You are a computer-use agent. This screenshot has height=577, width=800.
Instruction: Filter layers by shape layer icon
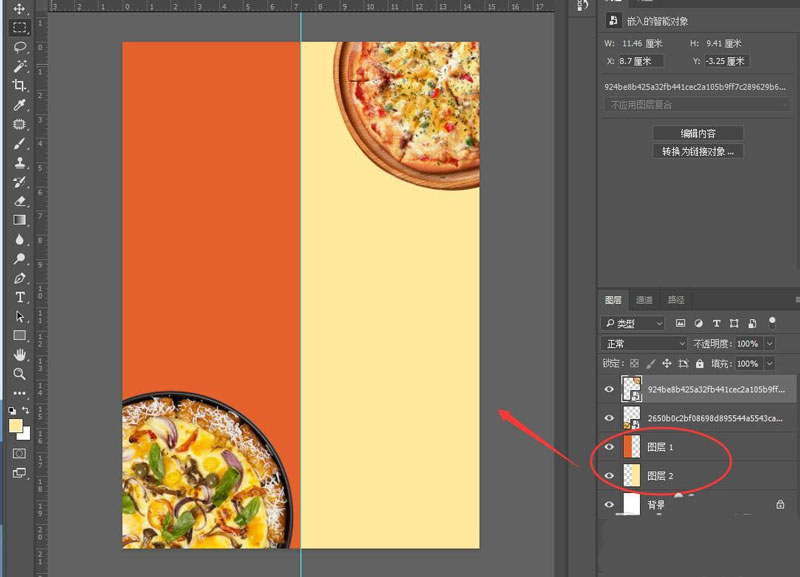(734, 323)
